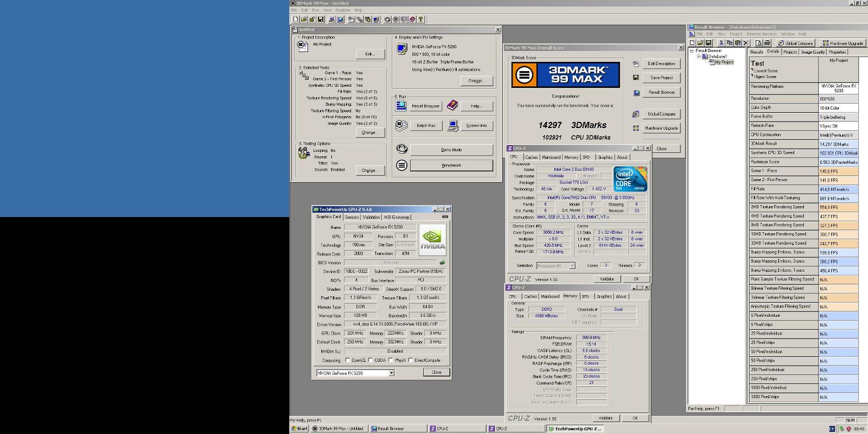
Task: Click Validate button in upper CPU-Z window
Action: coord(607,279)
